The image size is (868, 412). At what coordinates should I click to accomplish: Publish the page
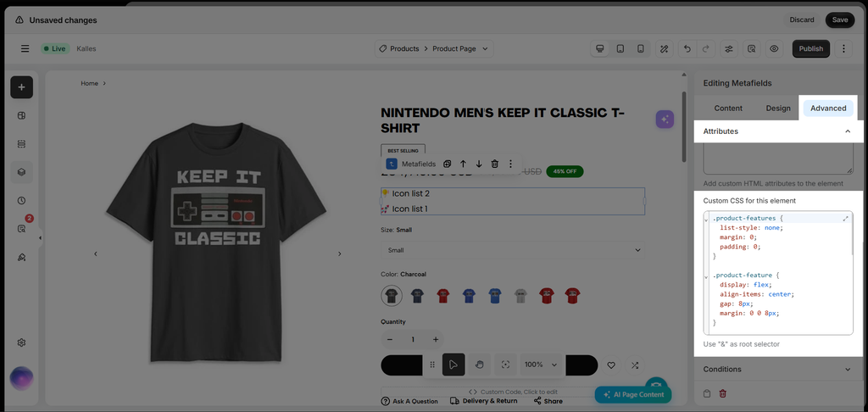(811, 48)
